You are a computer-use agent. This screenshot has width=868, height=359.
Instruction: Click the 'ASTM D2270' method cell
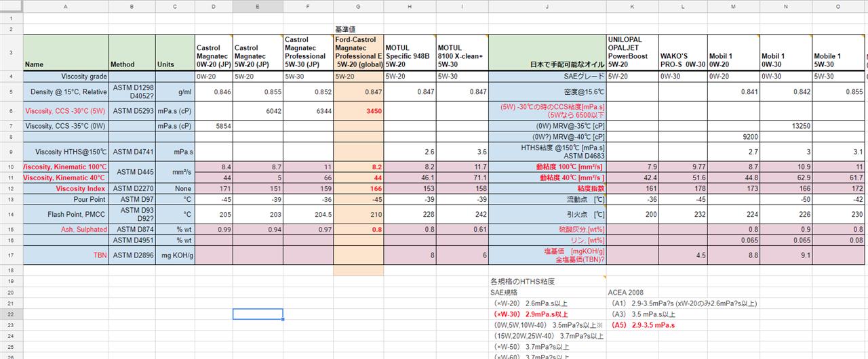tap(132, 188)
